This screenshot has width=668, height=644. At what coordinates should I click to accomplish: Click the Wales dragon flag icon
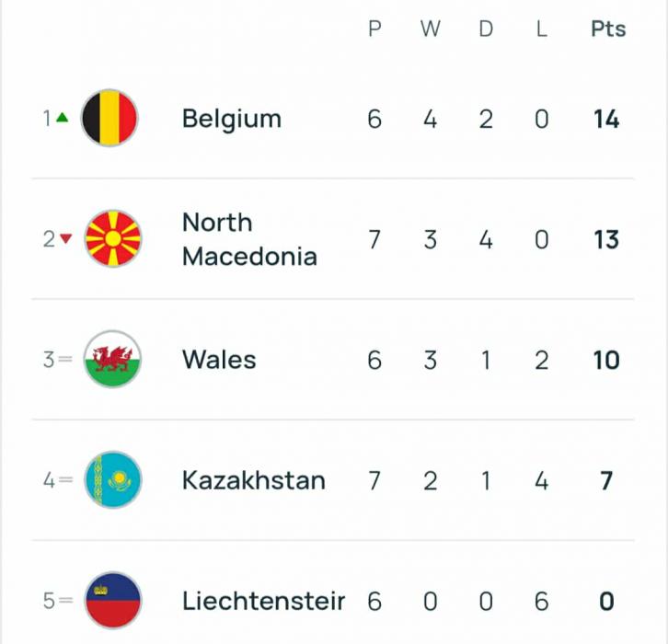click(113, 360)
